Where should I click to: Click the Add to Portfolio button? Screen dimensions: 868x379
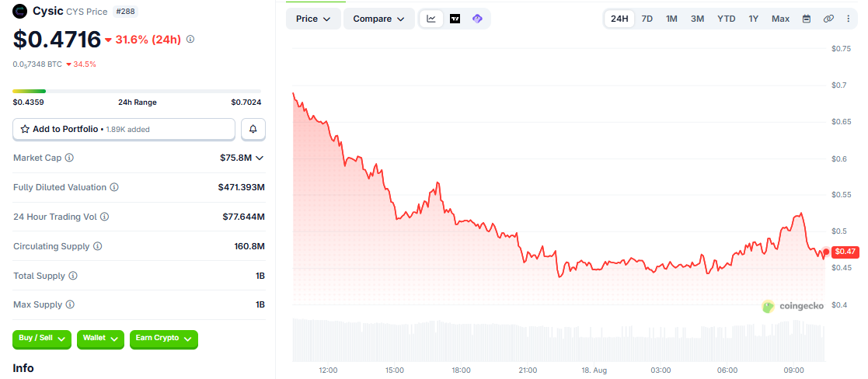[124, 129]
